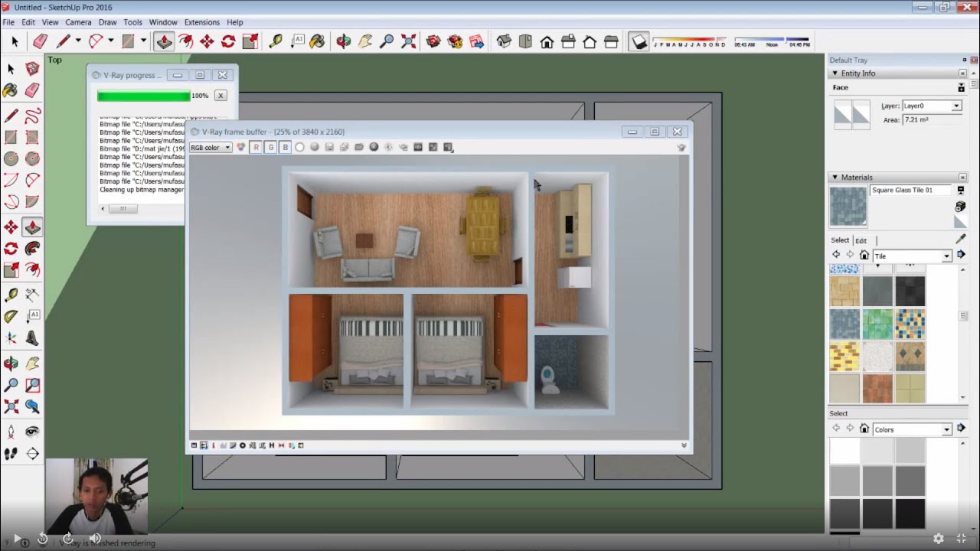
Task: Activate the Push/Pull tool in the top toolbar
Action: [164, 41]
